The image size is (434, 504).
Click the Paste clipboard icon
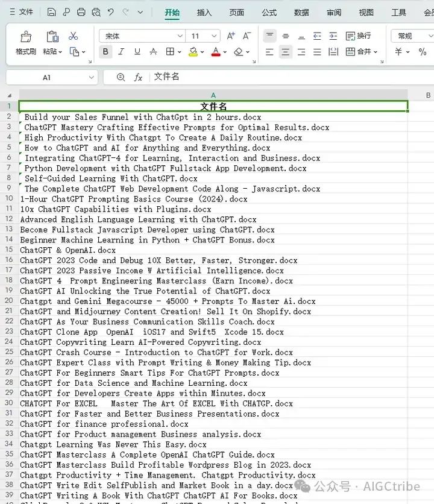click(x=52, y=37)
